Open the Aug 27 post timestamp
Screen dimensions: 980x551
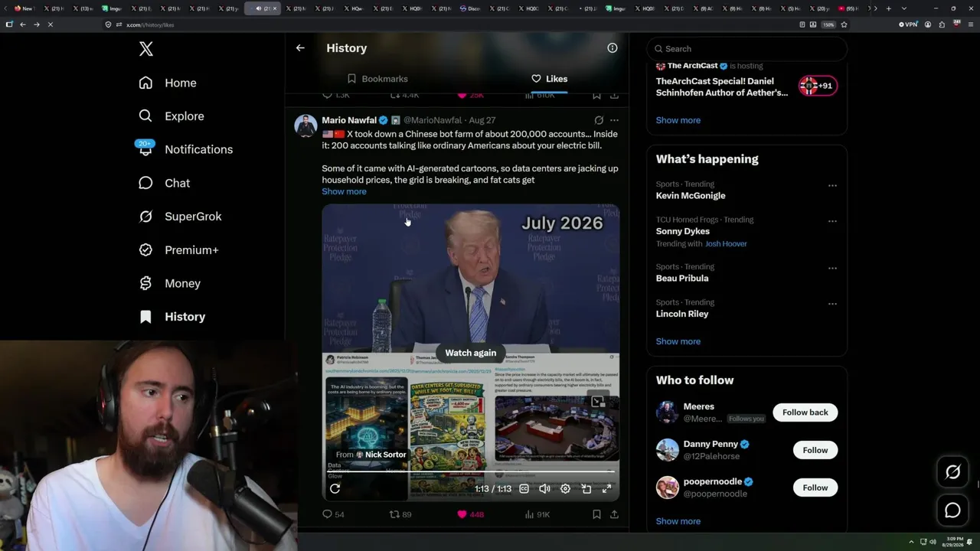pos(482,120)
